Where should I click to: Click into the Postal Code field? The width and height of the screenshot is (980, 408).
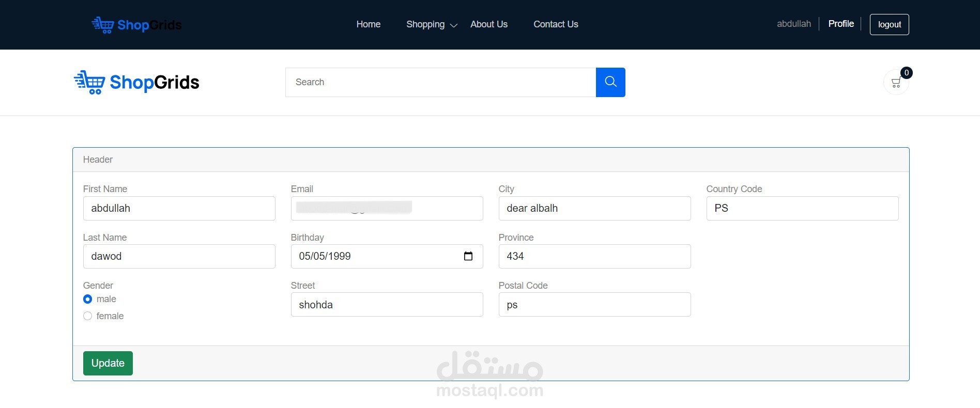point(594,305)
